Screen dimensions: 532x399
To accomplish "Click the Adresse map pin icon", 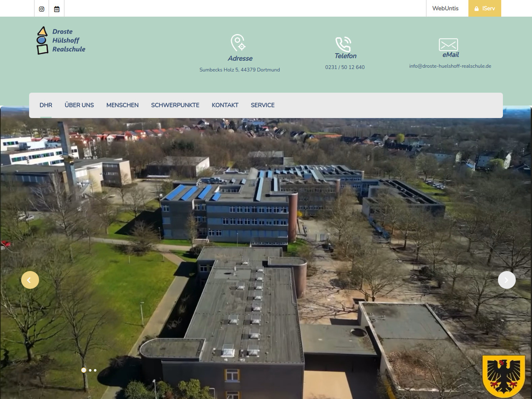I will pos(238,43).
